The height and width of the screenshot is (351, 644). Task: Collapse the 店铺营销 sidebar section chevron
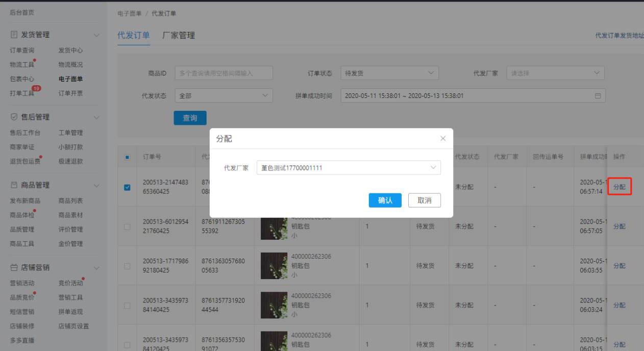click(96, 267)
